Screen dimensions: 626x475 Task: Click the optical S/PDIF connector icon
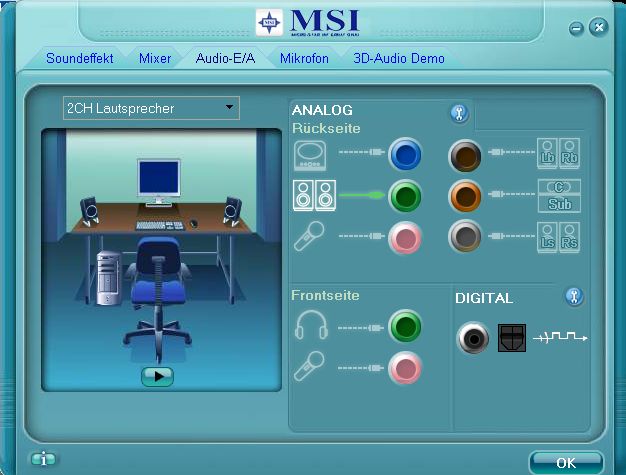(x=512, y=338)
